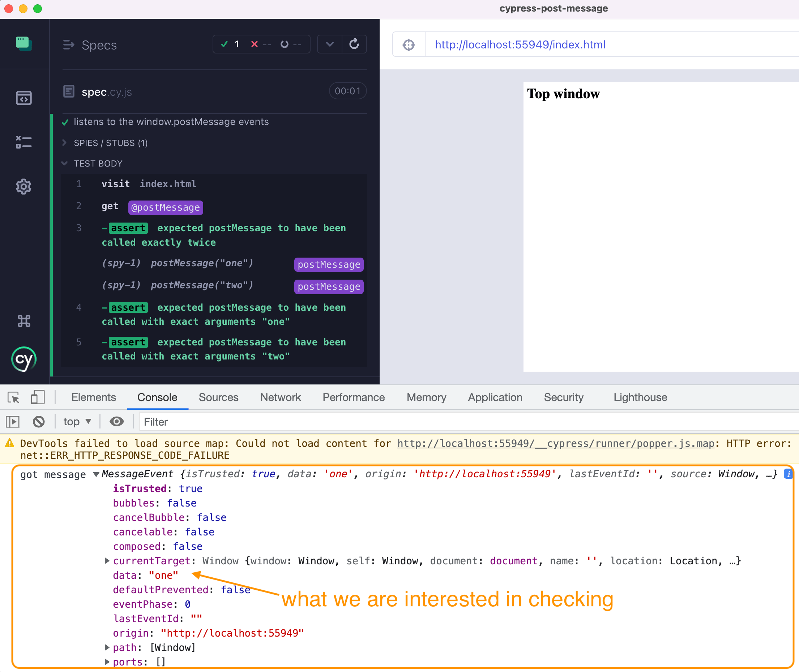Open the selector playground crosshair icon
799x672 pixels.
[408, 44]
